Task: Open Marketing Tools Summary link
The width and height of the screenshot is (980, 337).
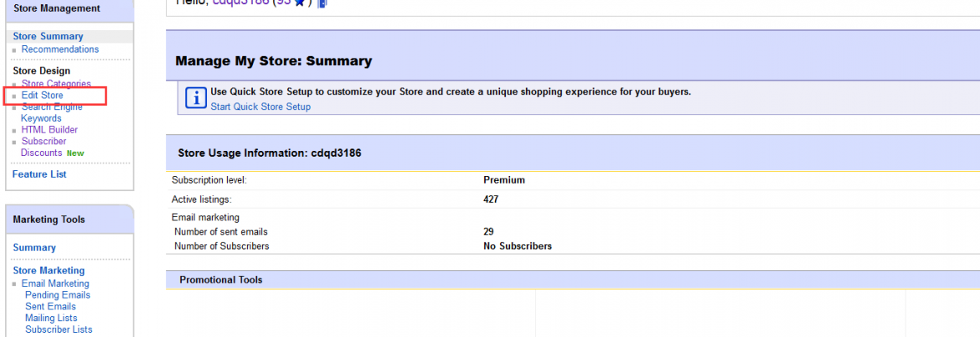Action: pyautogui.click(x=34, y=247)
